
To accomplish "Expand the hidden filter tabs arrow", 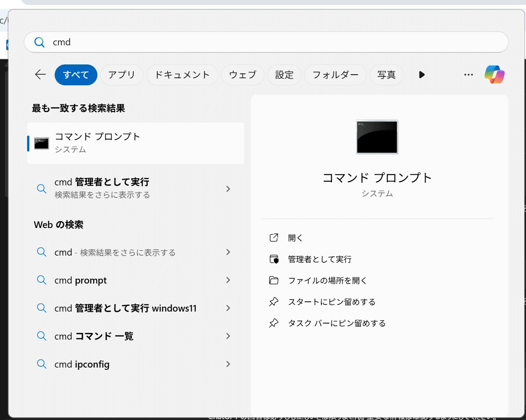I will (x=421, y=75).
